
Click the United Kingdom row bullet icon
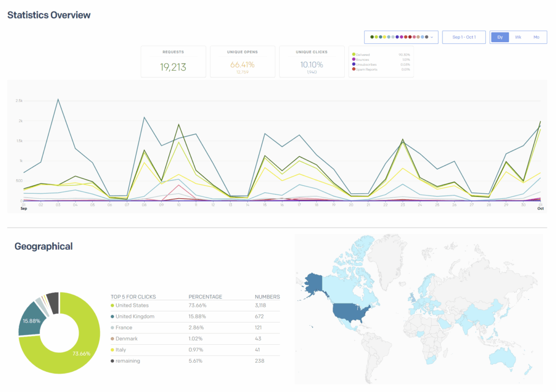112,317
